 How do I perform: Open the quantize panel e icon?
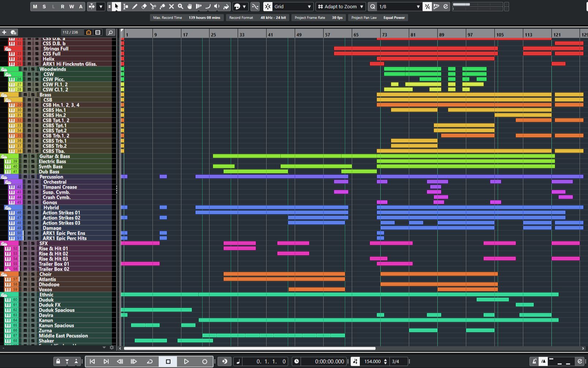tap(445, 7)
